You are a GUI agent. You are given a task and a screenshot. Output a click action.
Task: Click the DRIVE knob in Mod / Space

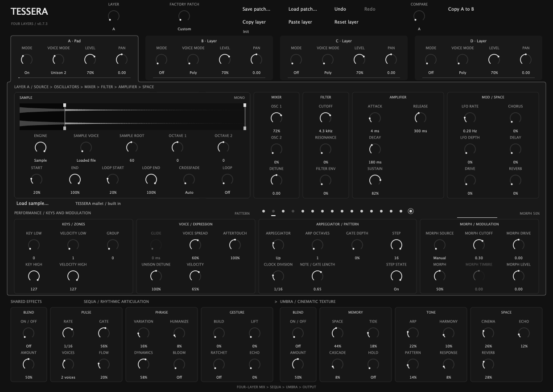pyautogui.click(x=470, y=180)
